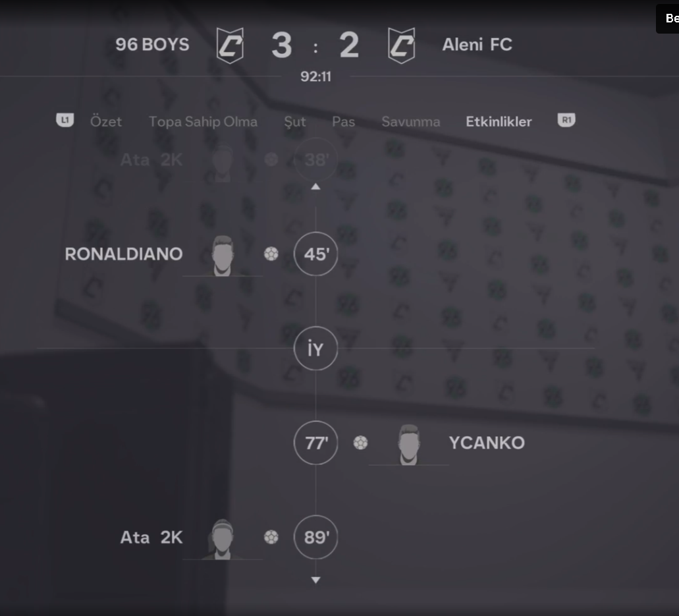Image resolution: width=679 pixels, height=616 pixels.
Task: Switch to the Savunma tab
Action: (411, 122)
